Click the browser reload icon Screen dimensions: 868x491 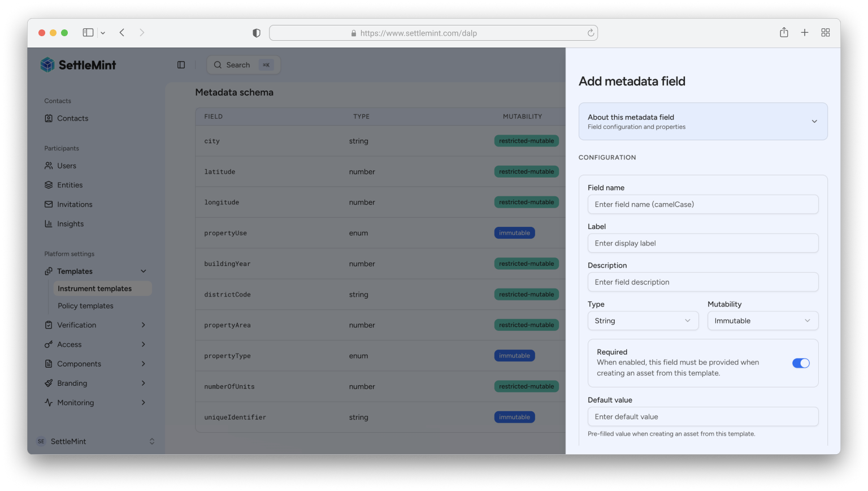[591, 33]
